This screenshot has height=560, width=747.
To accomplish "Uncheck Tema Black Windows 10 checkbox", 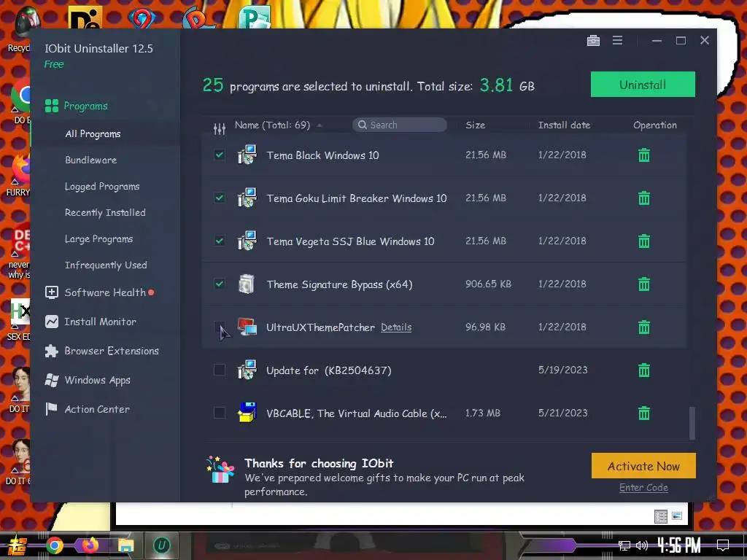I will [219, 155].
